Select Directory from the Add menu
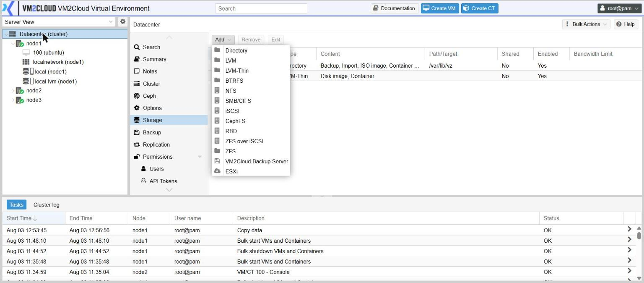 pyautogui.click(x=251, y=50)
